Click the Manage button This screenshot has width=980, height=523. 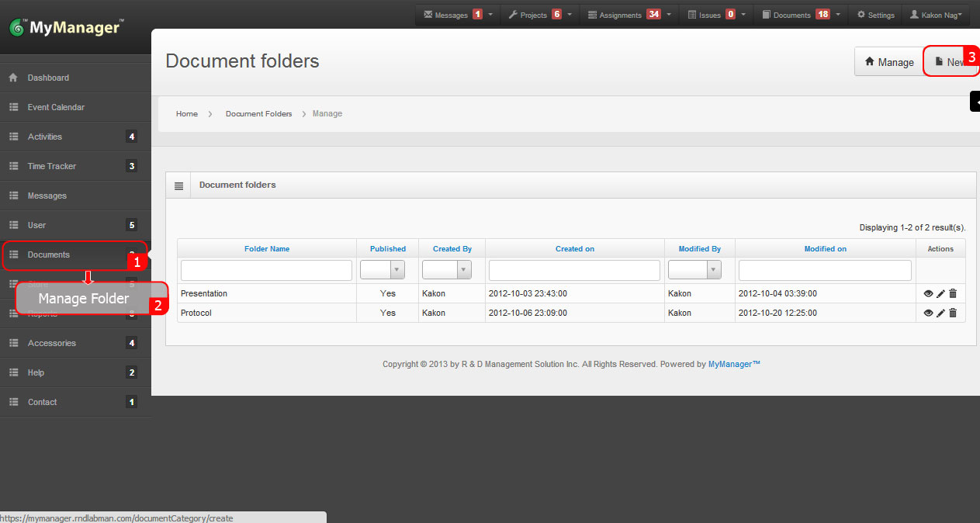pos(888,61)
